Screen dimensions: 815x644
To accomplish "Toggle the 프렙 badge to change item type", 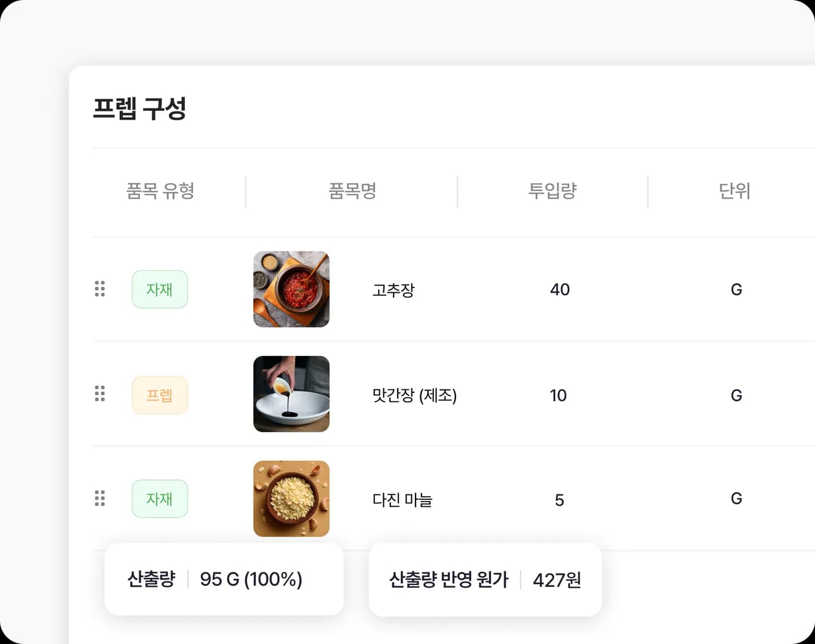I will point(159,394).
